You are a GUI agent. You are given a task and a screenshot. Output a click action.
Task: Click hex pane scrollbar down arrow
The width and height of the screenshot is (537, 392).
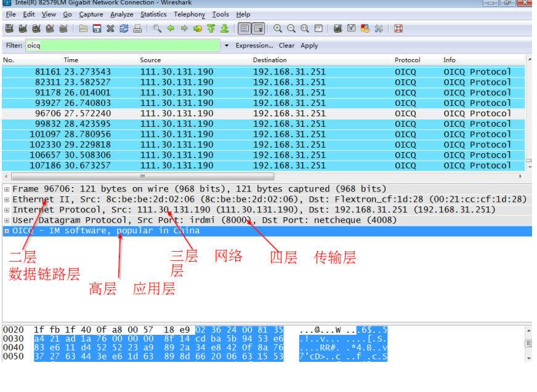[x=529, y=358]
